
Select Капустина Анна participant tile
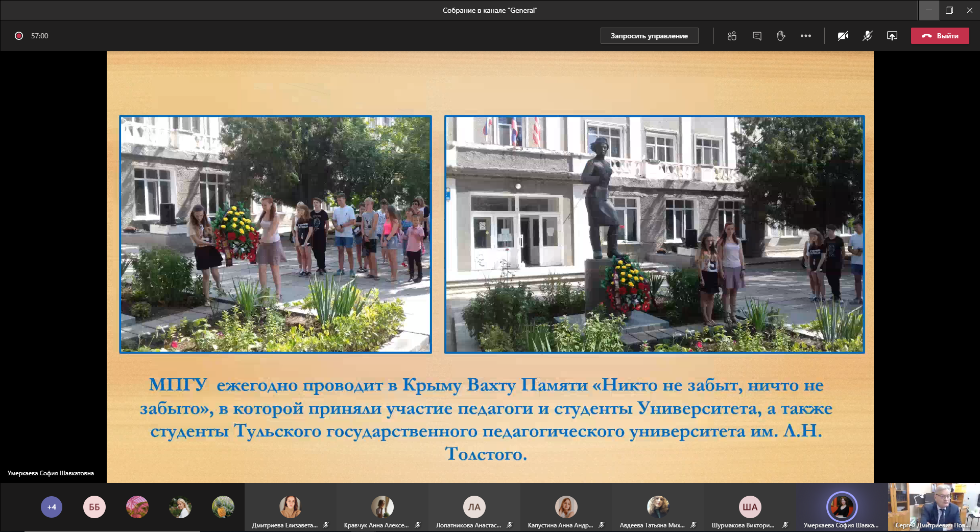[566, 508]
